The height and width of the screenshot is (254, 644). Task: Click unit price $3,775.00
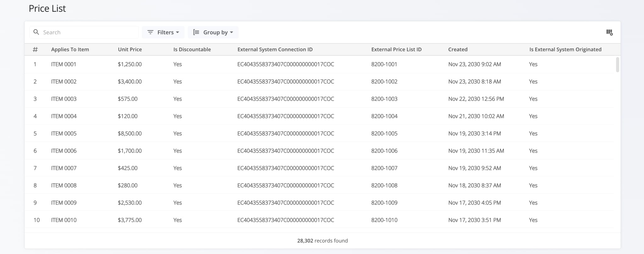[x=130, y=220]
